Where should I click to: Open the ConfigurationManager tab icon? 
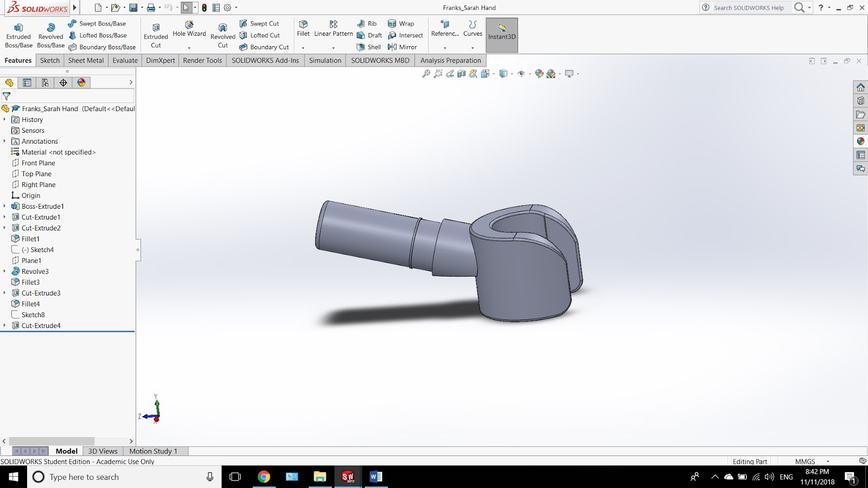(45, 82)
